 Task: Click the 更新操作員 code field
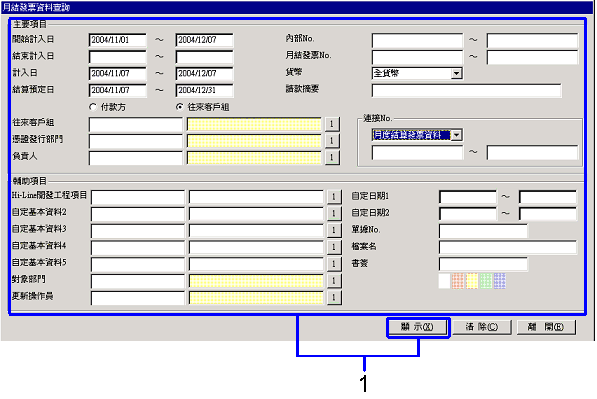click(x=138, y=297)
